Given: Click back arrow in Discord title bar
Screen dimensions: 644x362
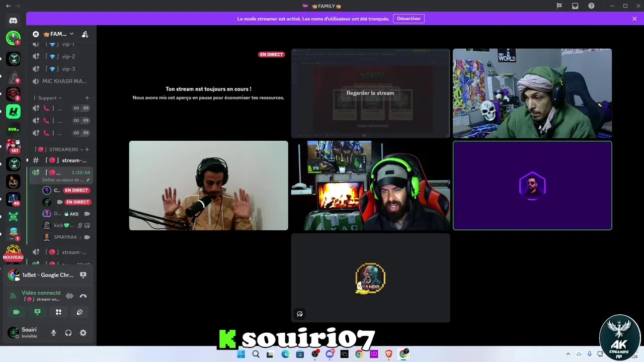Looking at the screenshot, I should 8,6.
